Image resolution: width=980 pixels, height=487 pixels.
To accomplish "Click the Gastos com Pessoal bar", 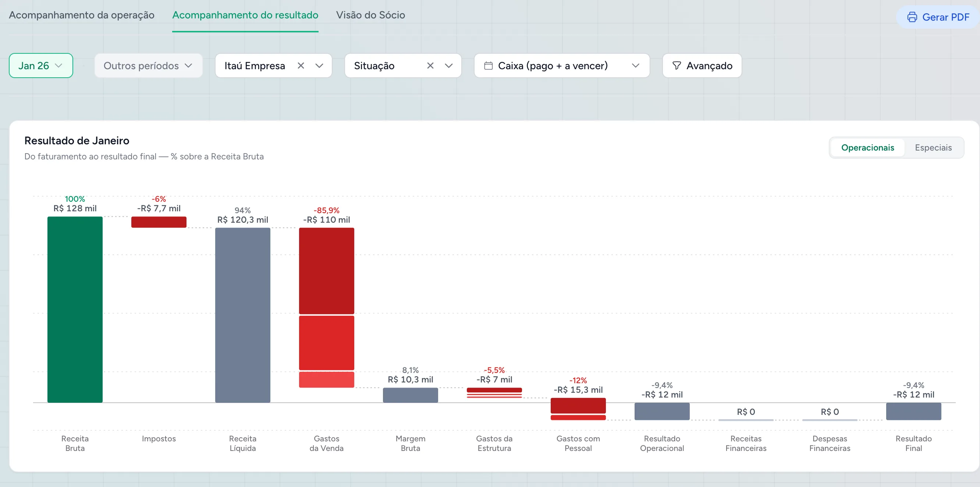I will click(578, 409).
